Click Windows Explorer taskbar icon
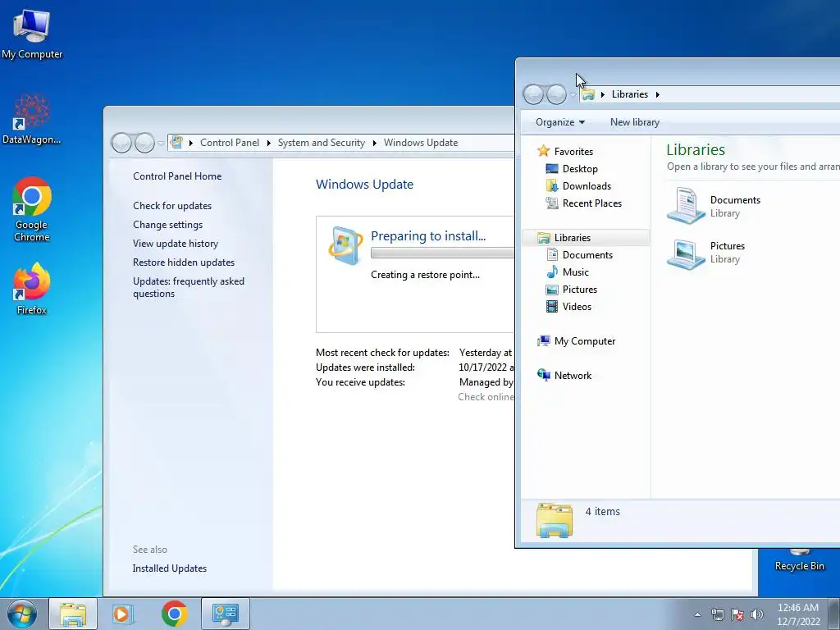The width and height of the screenshot is (840, 630). tap(73, 614)
